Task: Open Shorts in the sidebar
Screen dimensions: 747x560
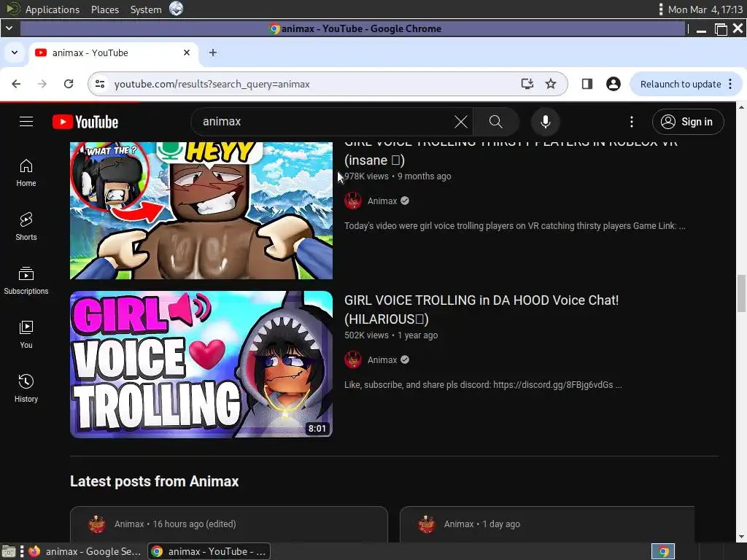Action: (x=26, y=227)
